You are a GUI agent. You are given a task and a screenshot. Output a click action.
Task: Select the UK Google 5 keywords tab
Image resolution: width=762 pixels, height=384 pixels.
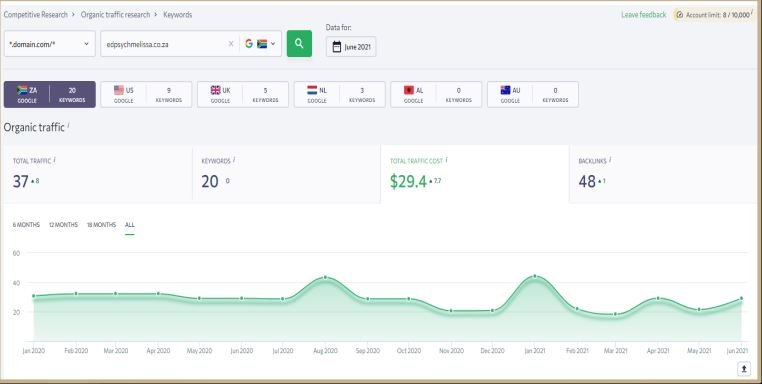(243, 94)
